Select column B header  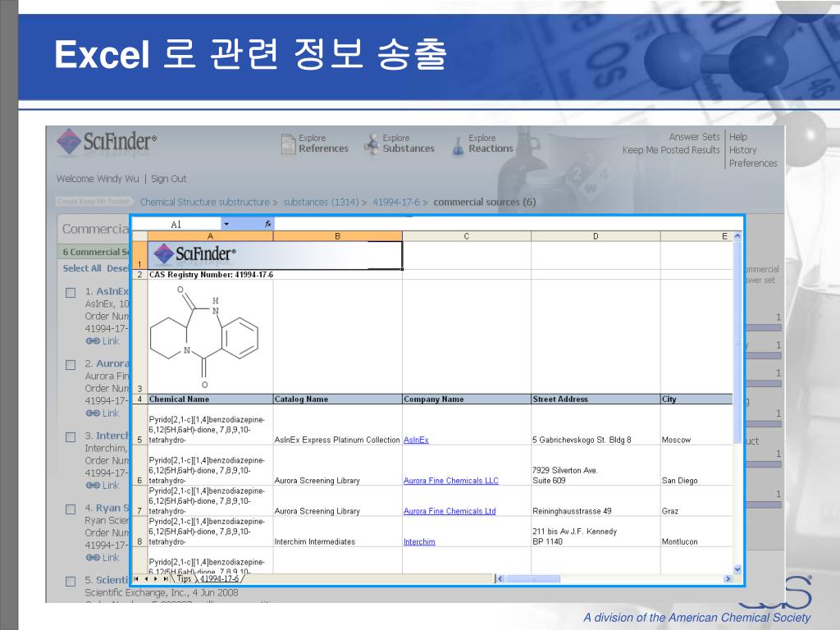(337, 236)
